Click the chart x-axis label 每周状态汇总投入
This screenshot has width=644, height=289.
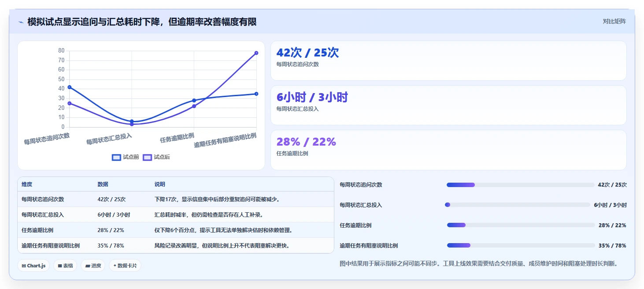[109, 139]
